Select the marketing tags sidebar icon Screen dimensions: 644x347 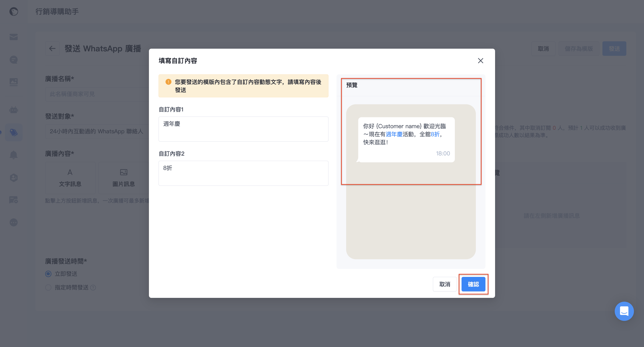(14, 132)
